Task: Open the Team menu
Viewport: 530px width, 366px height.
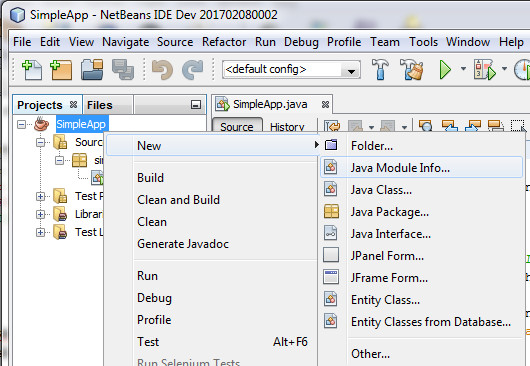Action: [x=385, y=42]
